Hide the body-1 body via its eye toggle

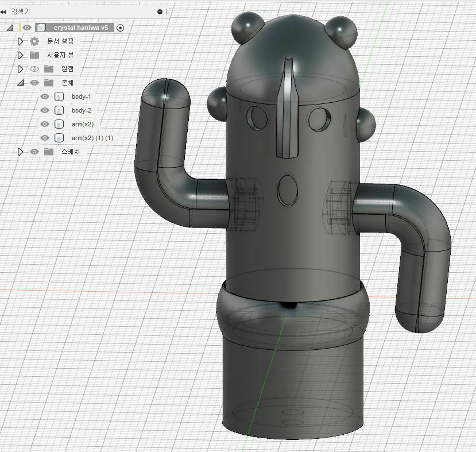tap(45, 96)
